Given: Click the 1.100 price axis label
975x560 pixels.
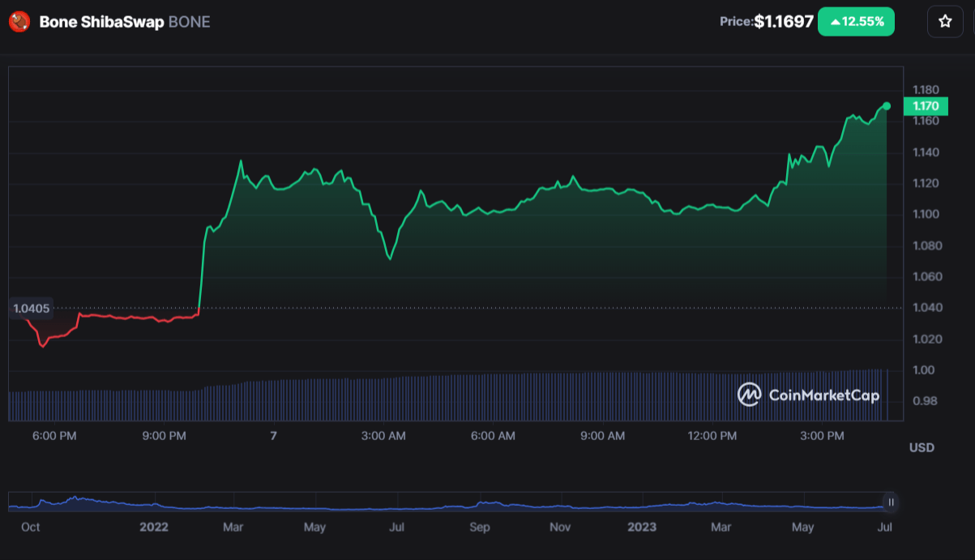Looking at the screenshot, I should click(x=926, y=215).
